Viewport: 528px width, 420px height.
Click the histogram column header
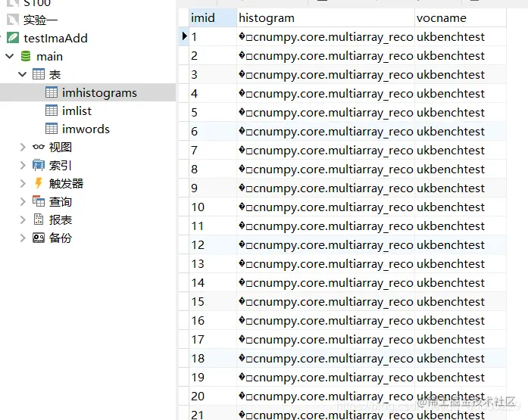(326, 17)
